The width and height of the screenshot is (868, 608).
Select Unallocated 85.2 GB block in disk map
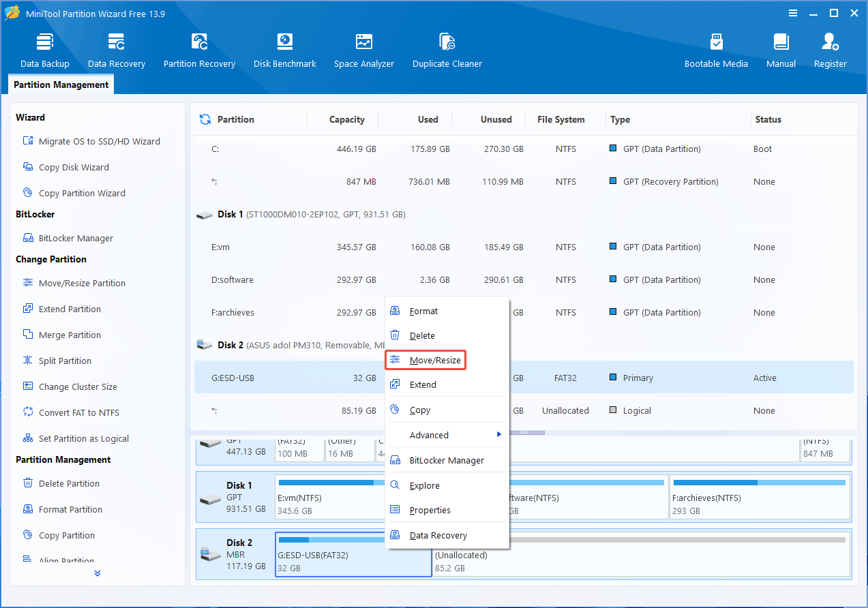(x=642, y=554)
